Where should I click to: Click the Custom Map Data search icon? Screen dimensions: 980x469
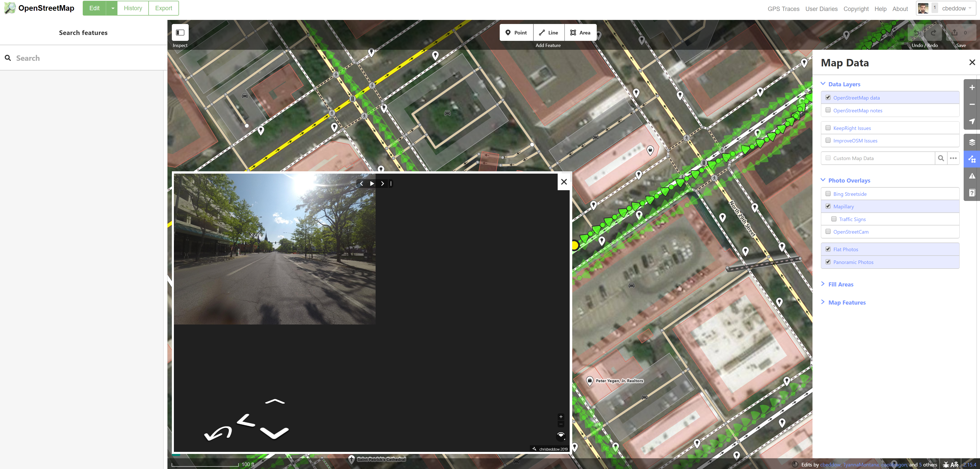940,158
